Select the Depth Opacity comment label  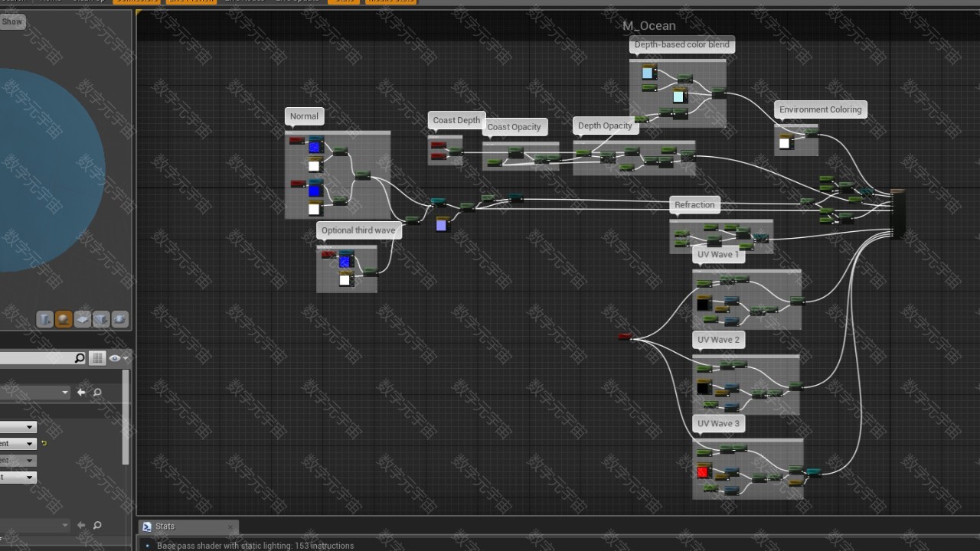[x=605, y=126]
